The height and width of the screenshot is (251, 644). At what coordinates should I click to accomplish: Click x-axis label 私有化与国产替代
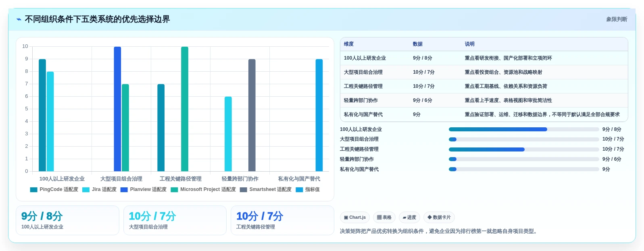[299, 179]
